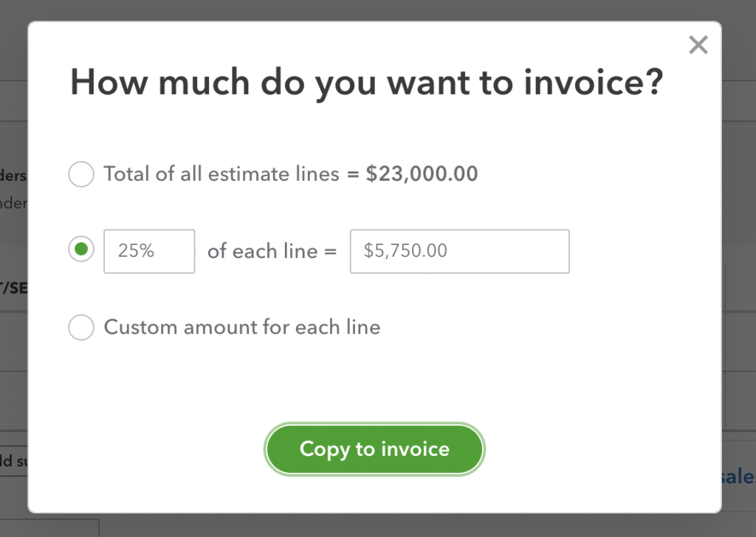Click the partly hidden "ld su" button at left edge

(13, 462)
